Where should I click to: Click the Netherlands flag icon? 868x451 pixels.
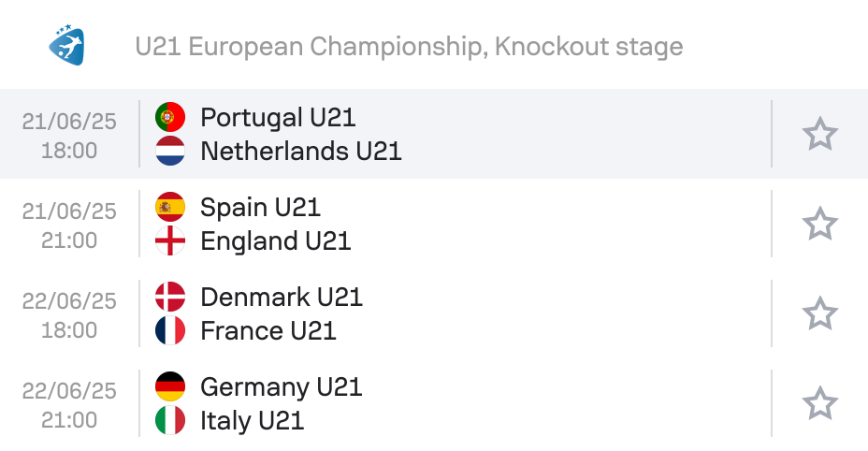[170, 151]
